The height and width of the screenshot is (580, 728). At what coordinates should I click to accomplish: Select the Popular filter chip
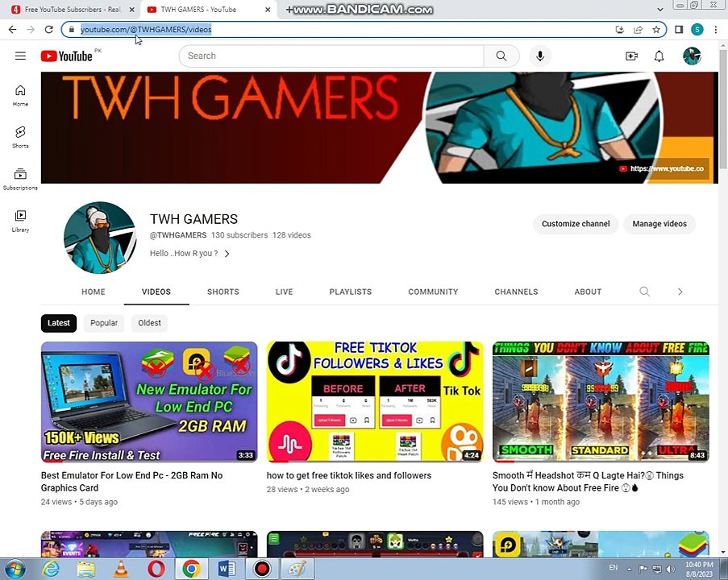pos(104,323)
